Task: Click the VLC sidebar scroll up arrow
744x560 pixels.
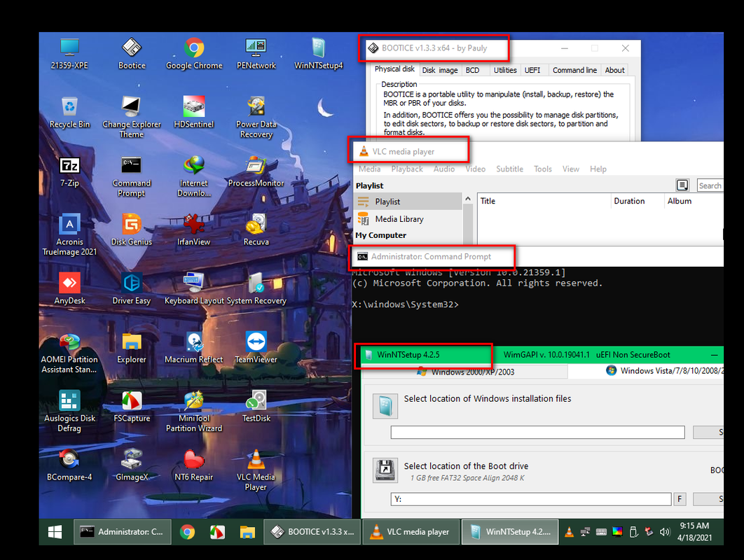Action: tap(468, 199)
